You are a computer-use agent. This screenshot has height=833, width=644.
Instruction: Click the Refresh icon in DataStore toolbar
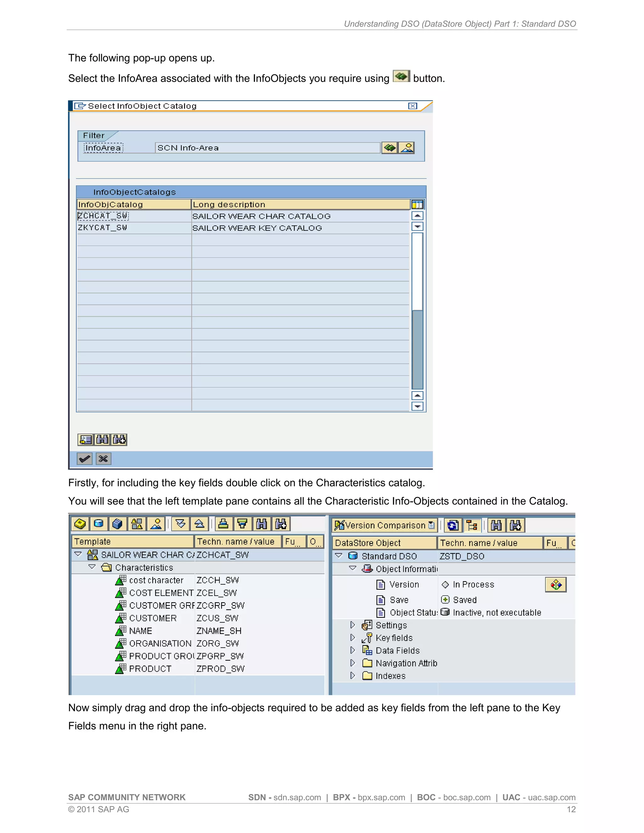[x=453, y=525]
